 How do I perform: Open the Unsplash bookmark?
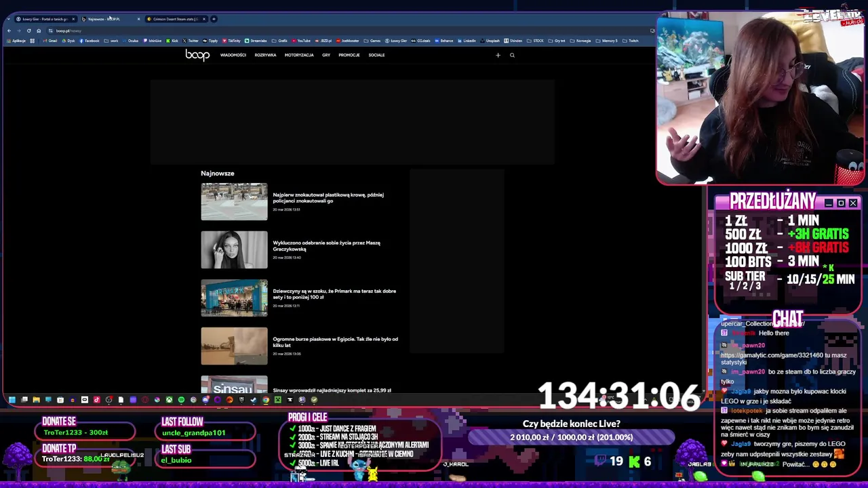coord(490,41)
